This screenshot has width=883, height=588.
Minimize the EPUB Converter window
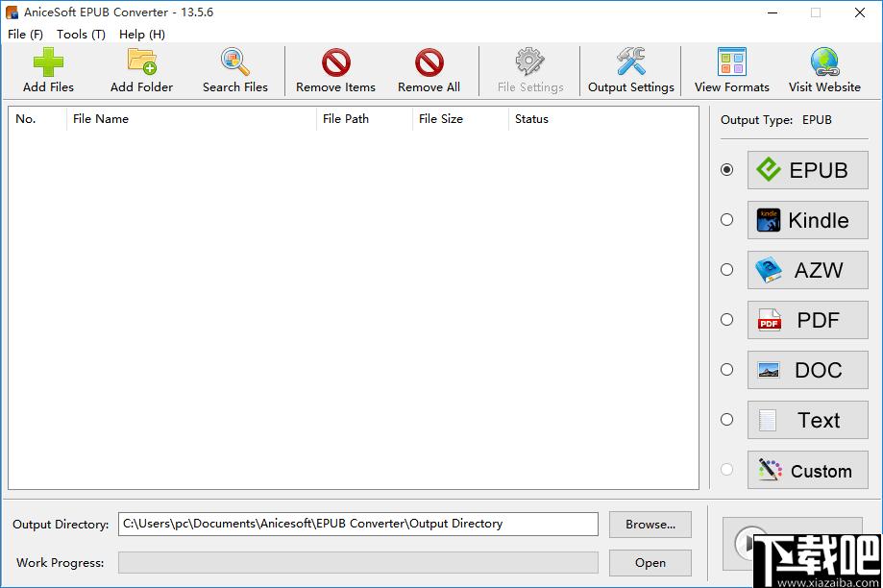773,12
